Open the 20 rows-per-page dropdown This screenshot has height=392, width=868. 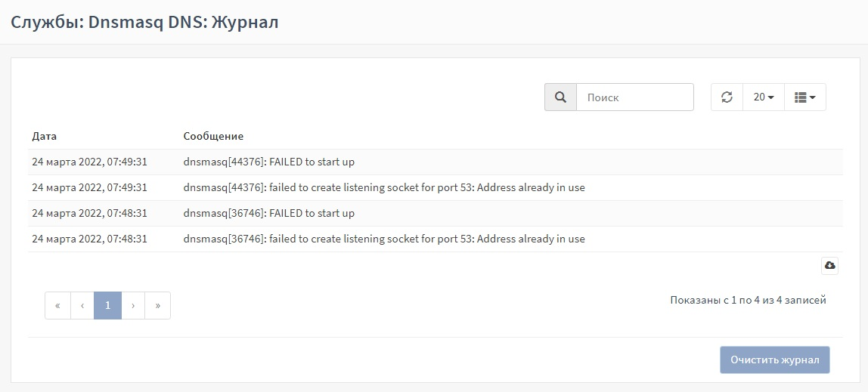764,97
